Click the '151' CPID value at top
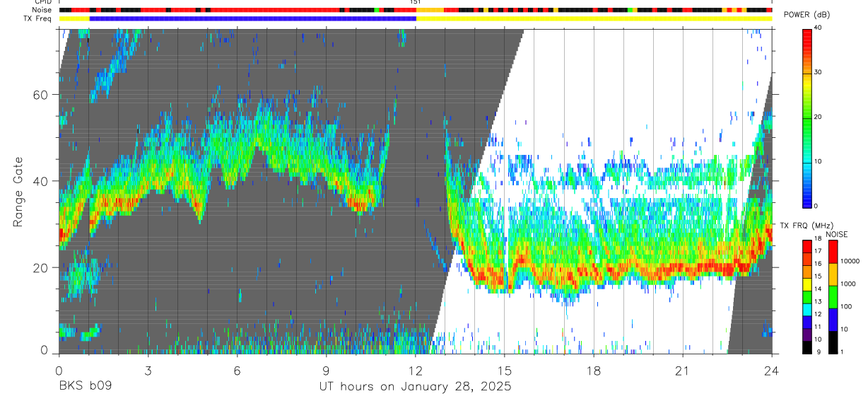Image resolution: width=868 pixels, height=401 pixels. (416, 2)
